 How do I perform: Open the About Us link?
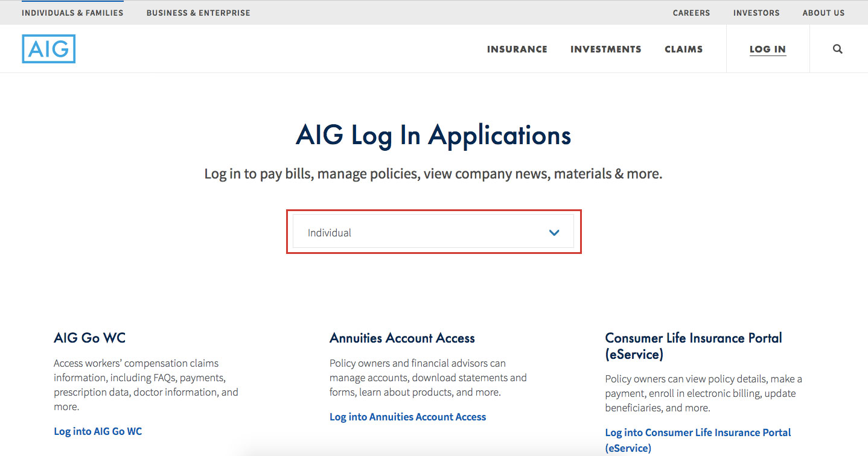[x=823, y=13]
